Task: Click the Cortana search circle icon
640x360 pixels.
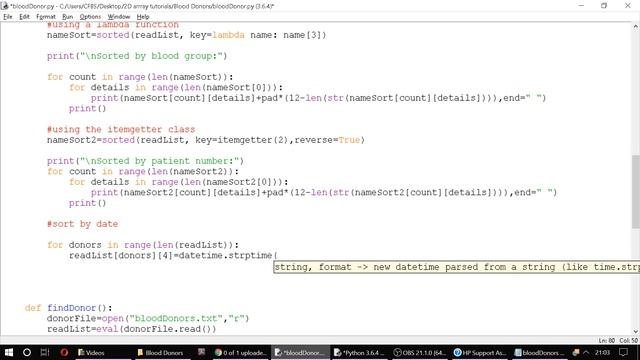Action: (27, 352)
